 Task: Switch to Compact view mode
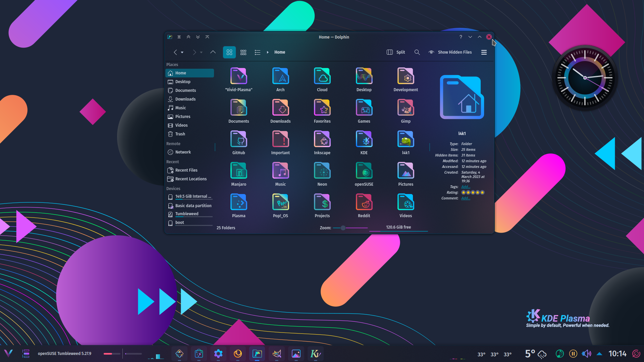(x=244, y=52)
